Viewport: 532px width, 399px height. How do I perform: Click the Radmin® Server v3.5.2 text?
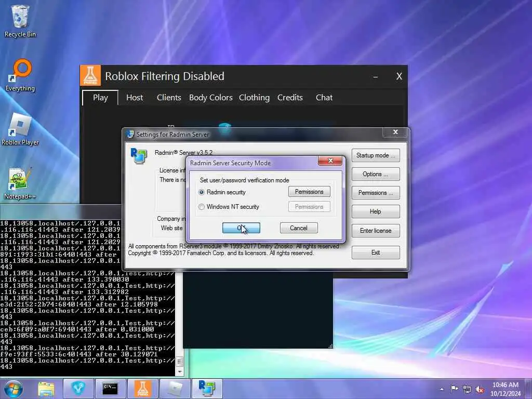click(x=183, y=153)
